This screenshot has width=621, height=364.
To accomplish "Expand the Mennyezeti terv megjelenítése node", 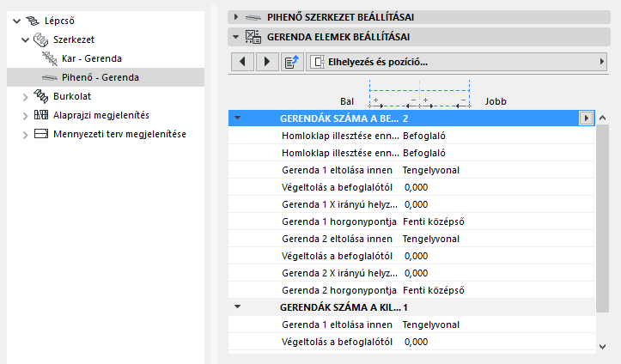I will coord(26,135).
